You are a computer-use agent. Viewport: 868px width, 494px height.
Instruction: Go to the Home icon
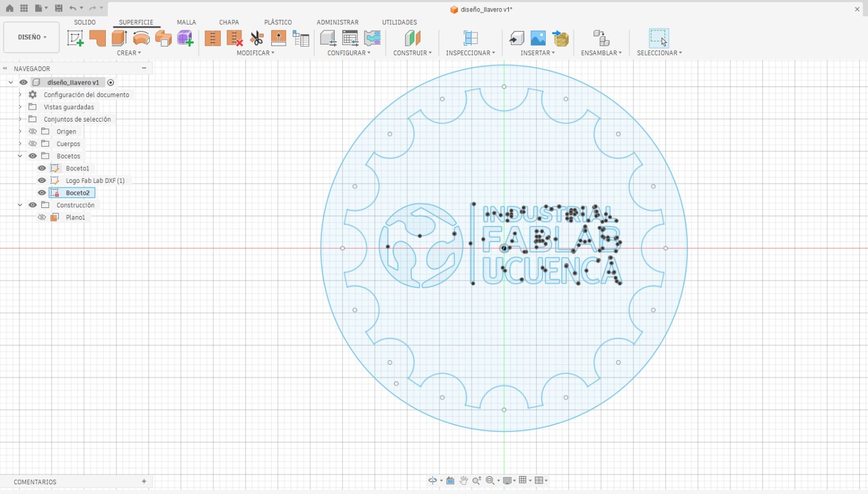click(10, 8)
